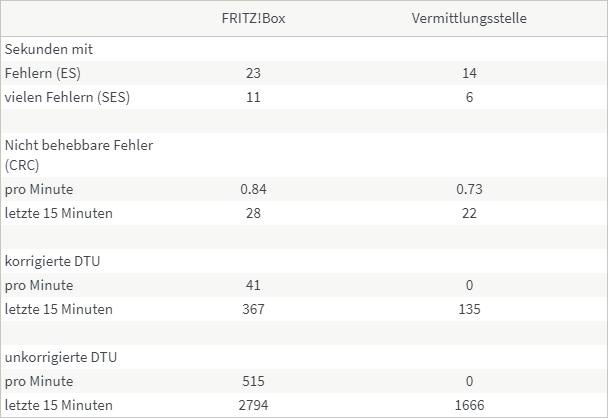Image resolution: width=608 pixels, height=418 pixels.
Task: Select the vielen Fehlern (SES) row label
Action: [67, 97]
